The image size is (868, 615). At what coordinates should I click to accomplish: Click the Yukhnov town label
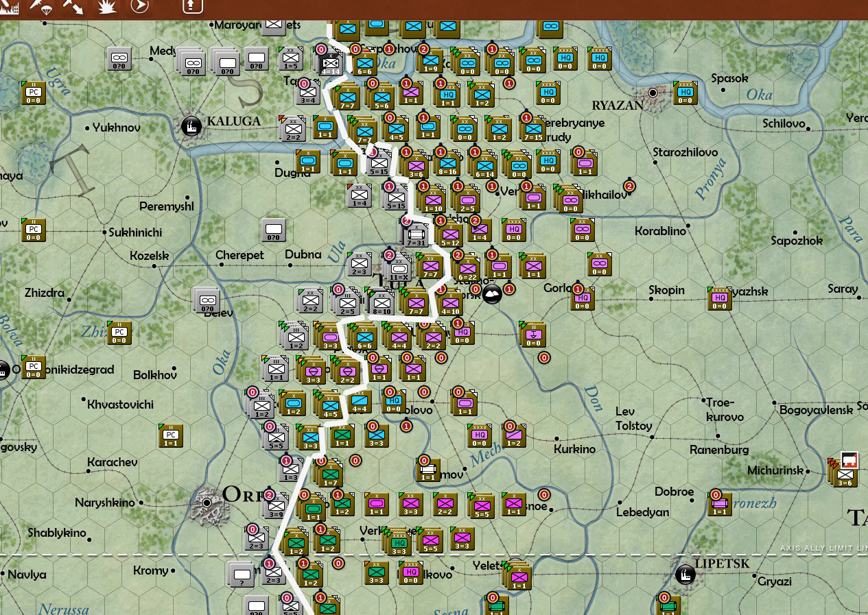pyautogui.click(x=117, y=128)
